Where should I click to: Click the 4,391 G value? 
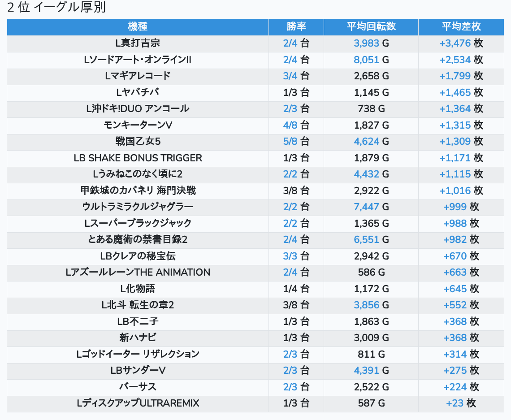point(371,371)
